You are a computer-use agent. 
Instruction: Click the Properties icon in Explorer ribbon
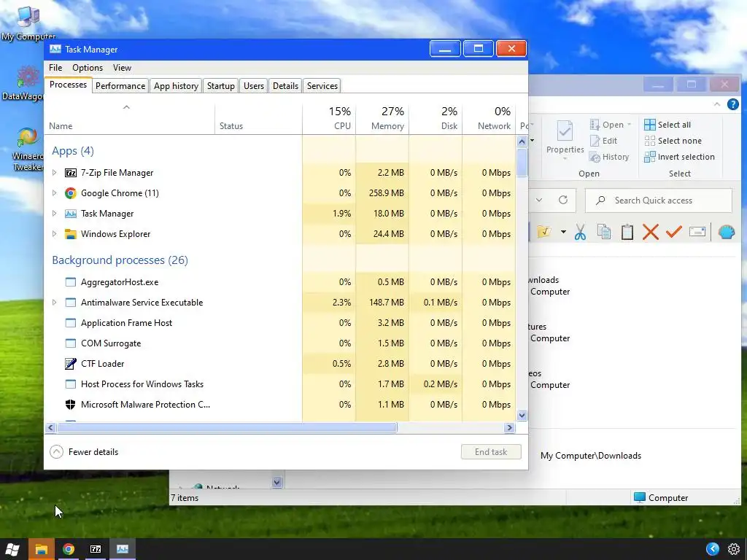(565, 138)
